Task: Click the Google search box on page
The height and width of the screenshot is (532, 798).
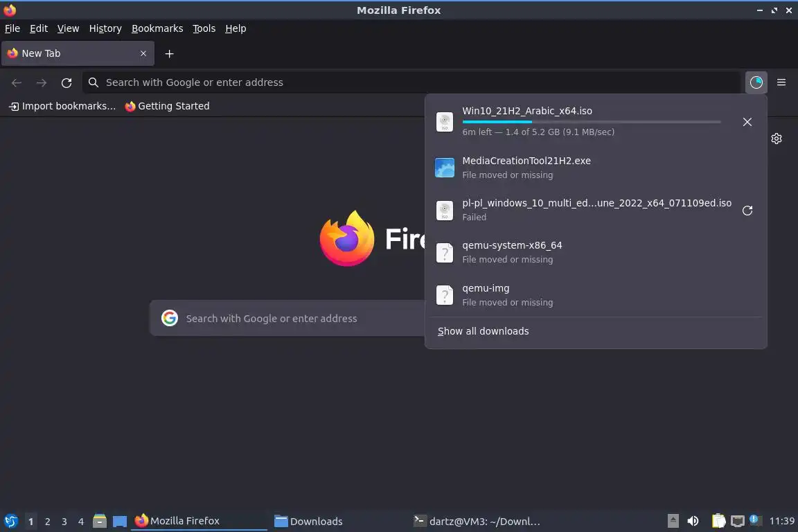Action: point(287,318)
